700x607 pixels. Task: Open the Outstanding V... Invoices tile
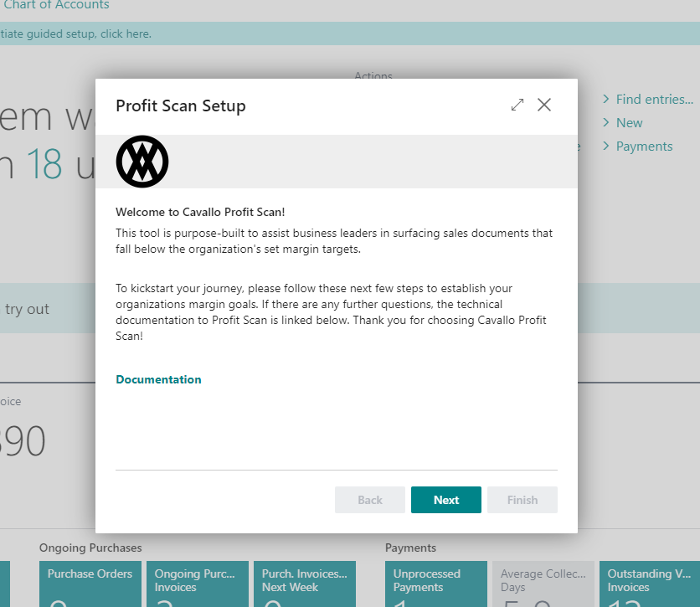(649, 584)
